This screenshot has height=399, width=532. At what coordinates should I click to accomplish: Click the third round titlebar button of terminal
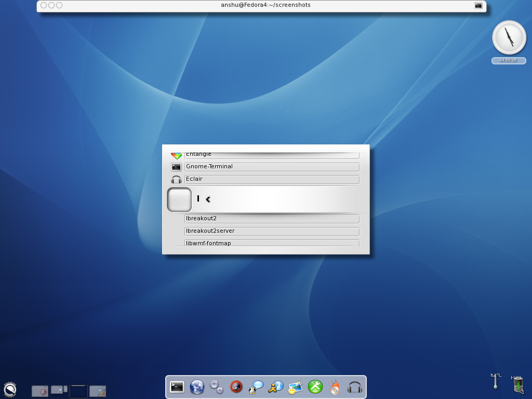[59, 5]
